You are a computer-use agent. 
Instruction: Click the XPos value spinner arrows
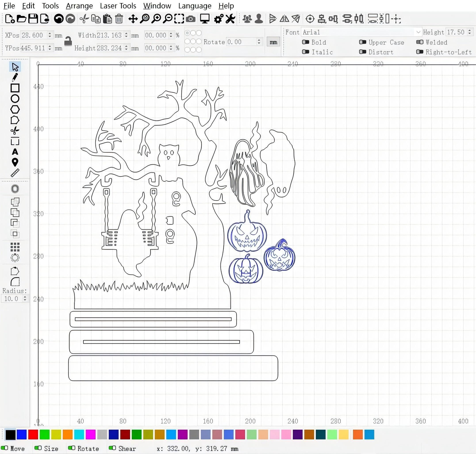pyautogui.click(x=50, y=35)
